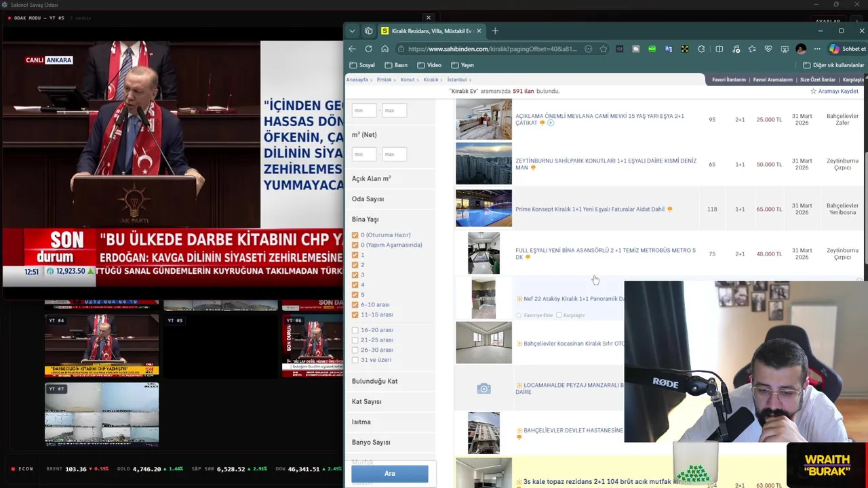
Task: Open İstanbul breadcrumb link
Action: (x=457, y=79)
